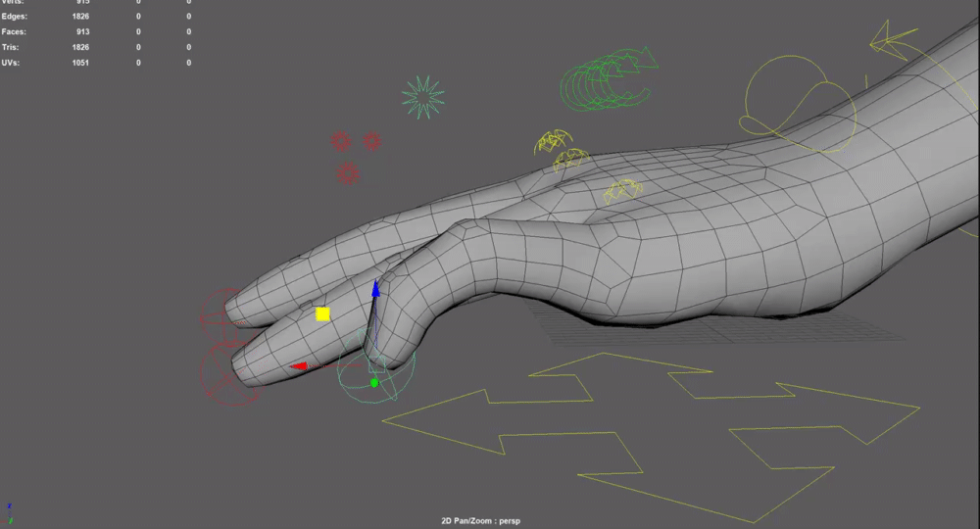This screenshot has width=980, height=529.
Task: Select the yellow knuckle control nearest the wrist
Action: (622, 191)
